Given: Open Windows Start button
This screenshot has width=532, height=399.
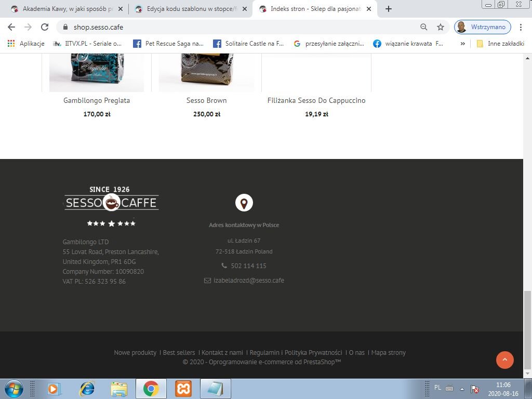Looking at the screenshot, I should pos(14,389).
